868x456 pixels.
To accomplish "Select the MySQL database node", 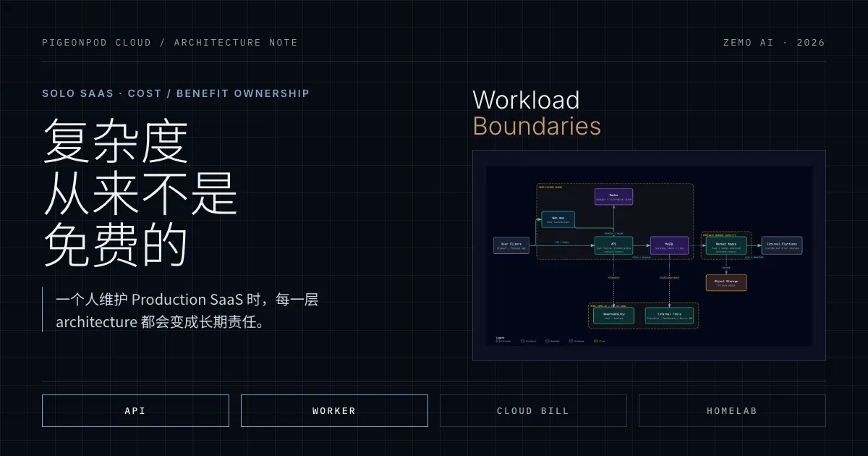I will pyautogui.click(x=669, y=245).
